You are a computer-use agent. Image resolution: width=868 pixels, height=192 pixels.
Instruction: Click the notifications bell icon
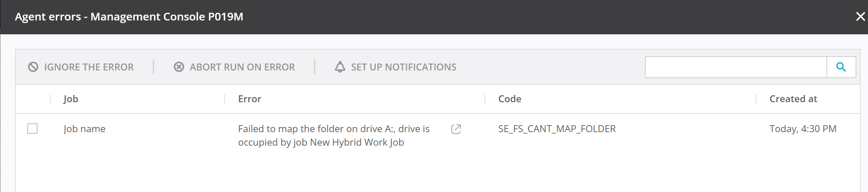340,67
